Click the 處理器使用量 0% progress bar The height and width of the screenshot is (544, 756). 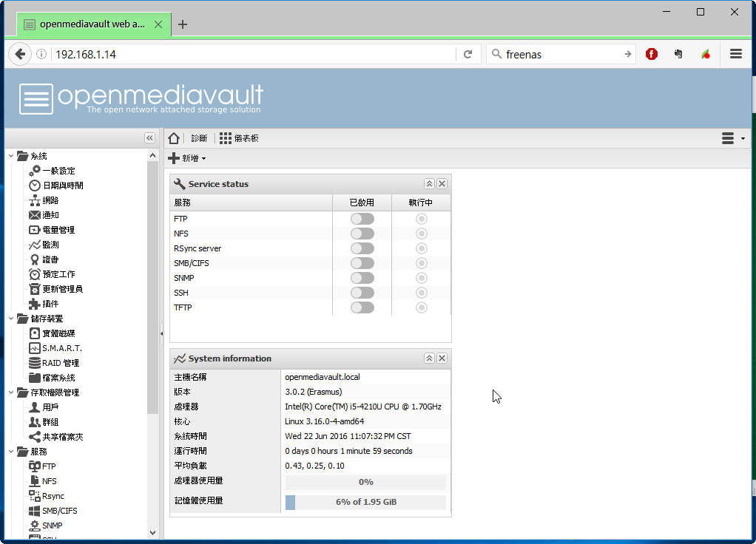(365, 482)
